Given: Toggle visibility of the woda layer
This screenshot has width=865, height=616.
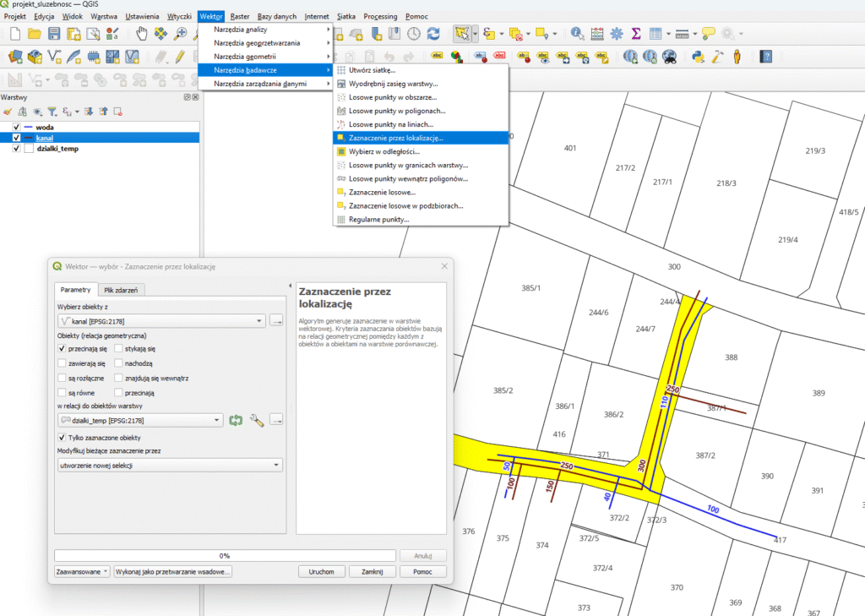Looking at the screenshot, I should 16,127.
